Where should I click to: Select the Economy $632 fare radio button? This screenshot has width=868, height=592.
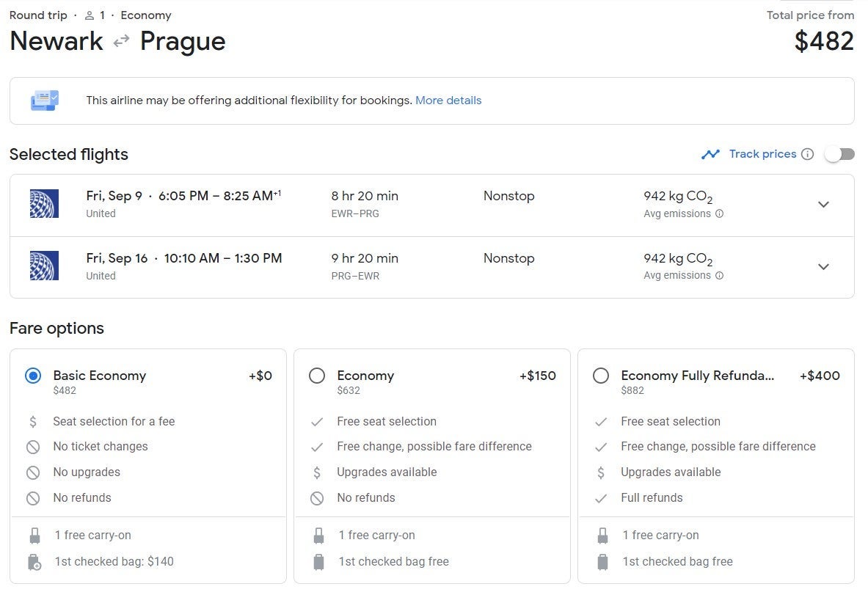click(317, 376)
